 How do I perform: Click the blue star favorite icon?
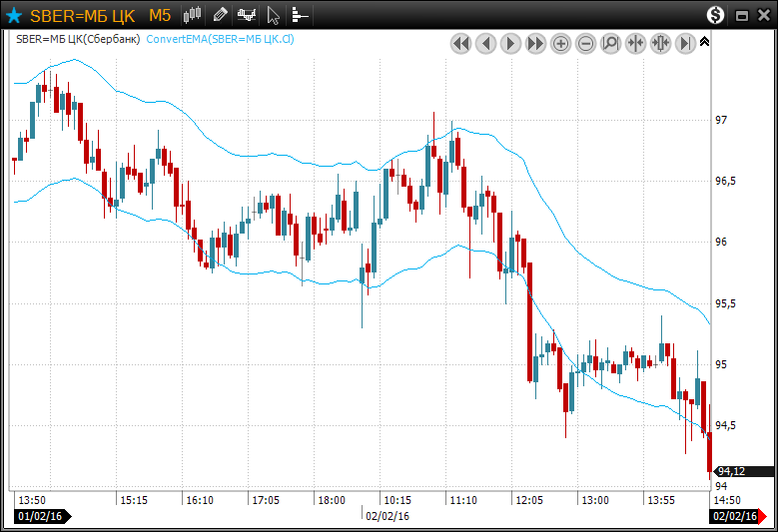tap(14, 15)
